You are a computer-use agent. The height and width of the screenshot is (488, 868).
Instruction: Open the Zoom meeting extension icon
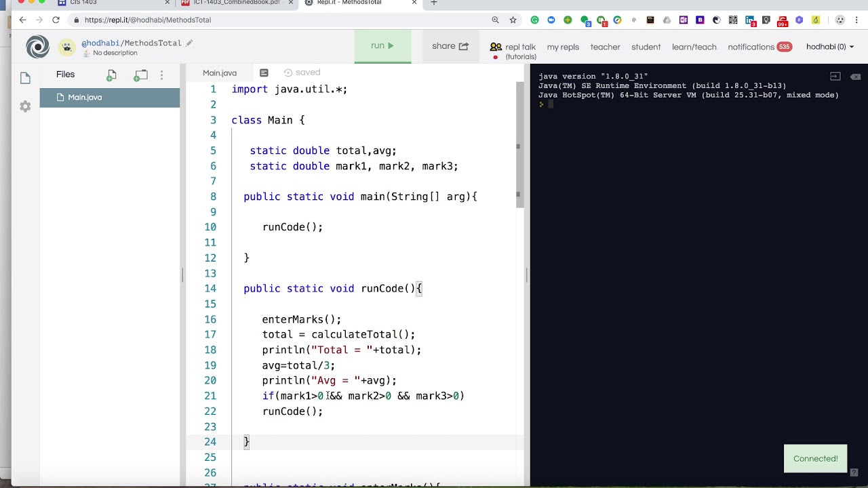point(551,20)
